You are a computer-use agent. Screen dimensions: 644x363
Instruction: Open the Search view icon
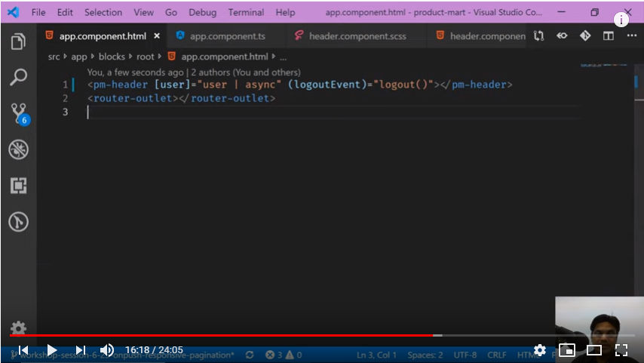coord(18,77)
